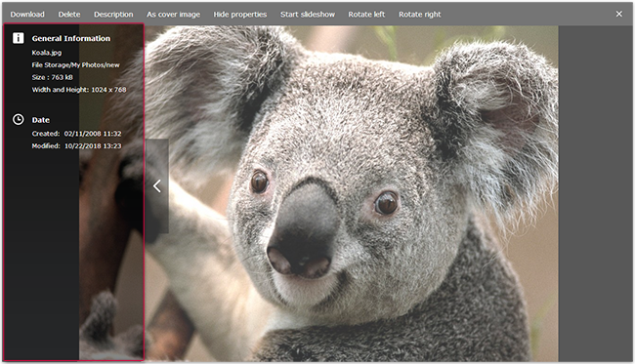The height and width of the screenshot is (364, 635).
Task: Close the image viewer with X
Action: 618,15
